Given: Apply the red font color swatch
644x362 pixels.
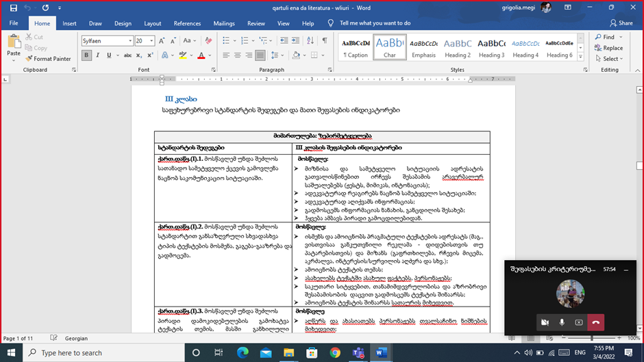Looking at the screenshot, I should point(201,55).
